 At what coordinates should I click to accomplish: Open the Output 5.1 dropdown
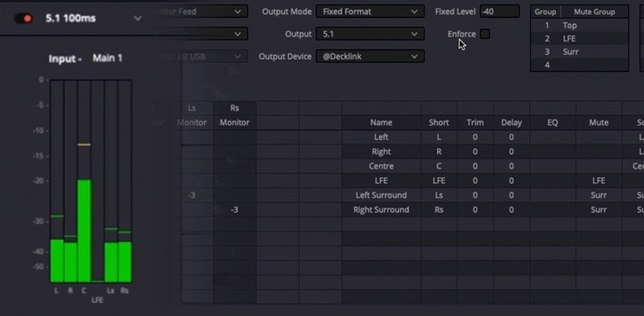[370, 34]
